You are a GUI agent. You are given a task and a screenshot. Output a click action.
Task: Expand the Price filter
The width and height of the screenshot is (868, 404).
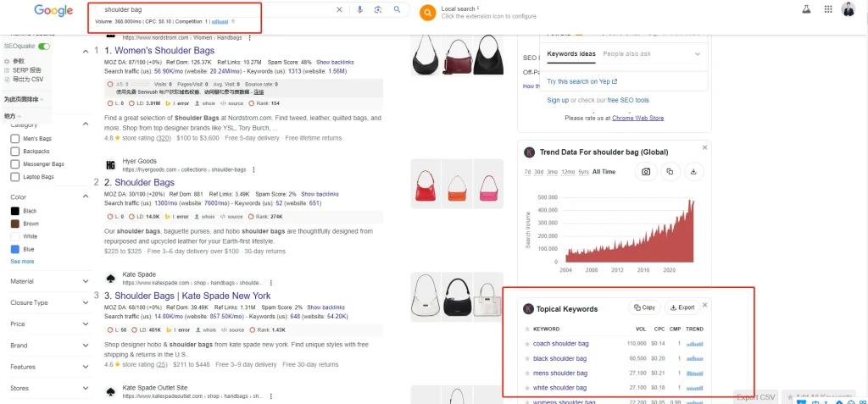tap(86, 324)
